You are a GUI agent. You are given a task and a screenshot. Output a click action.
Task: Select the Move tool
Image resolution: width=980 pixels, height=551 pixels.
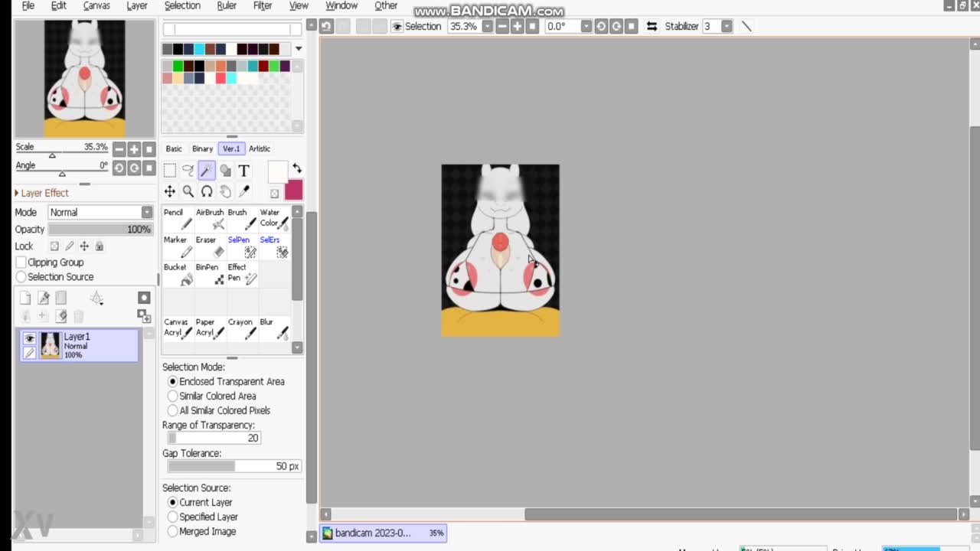(x=170, y=191)
